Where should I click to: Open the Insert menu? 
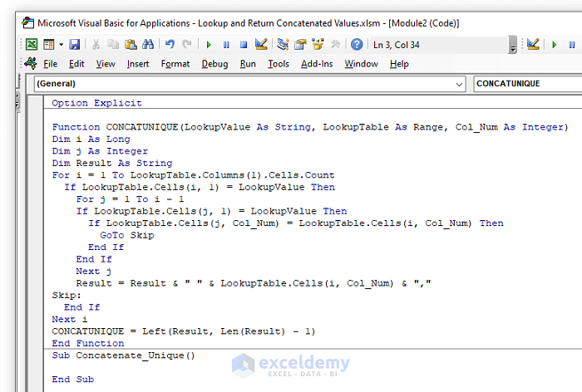[x=138, y=64]
